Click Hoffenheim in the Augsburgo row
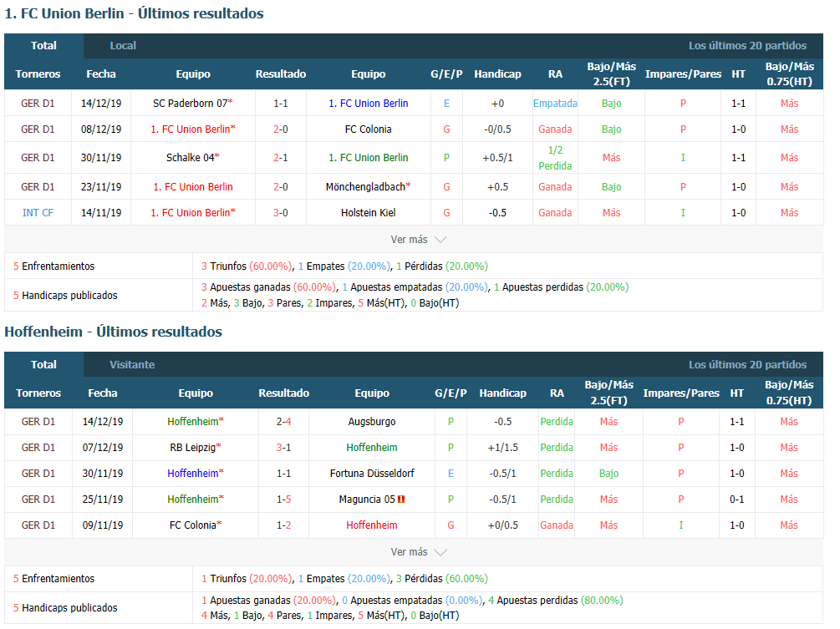Screen dimensions: 840x629 tap(193, 421)
